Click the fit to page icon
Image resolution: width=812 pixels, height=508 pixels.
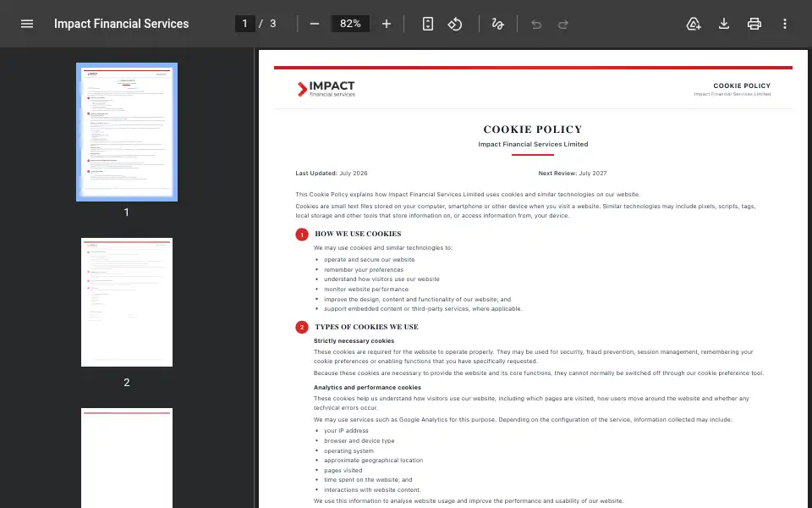tap(428, 24)
